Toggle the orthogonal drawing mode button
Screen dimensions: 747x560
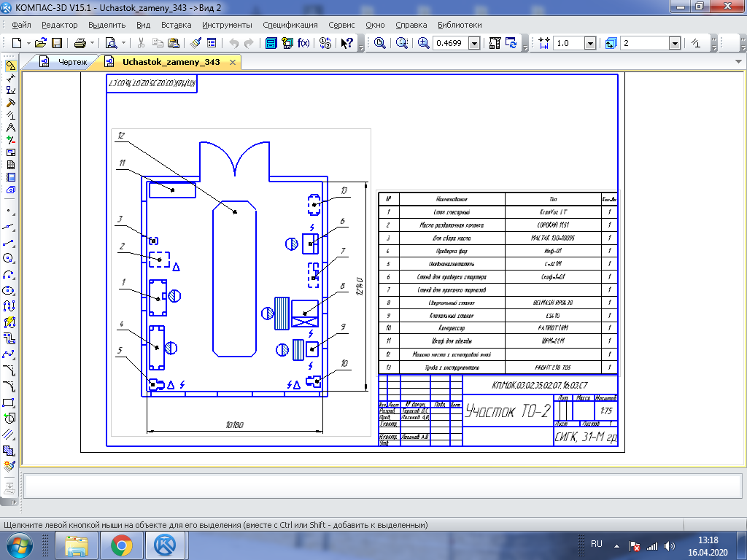[x=695, y=43]
